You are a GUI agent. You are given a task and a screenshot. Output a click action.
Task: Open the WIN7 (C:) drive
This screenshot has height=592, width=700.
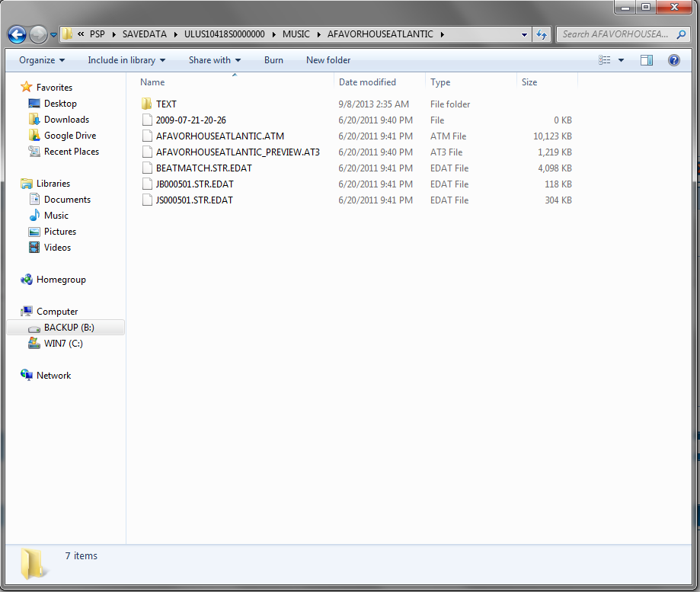click(63, 344)
